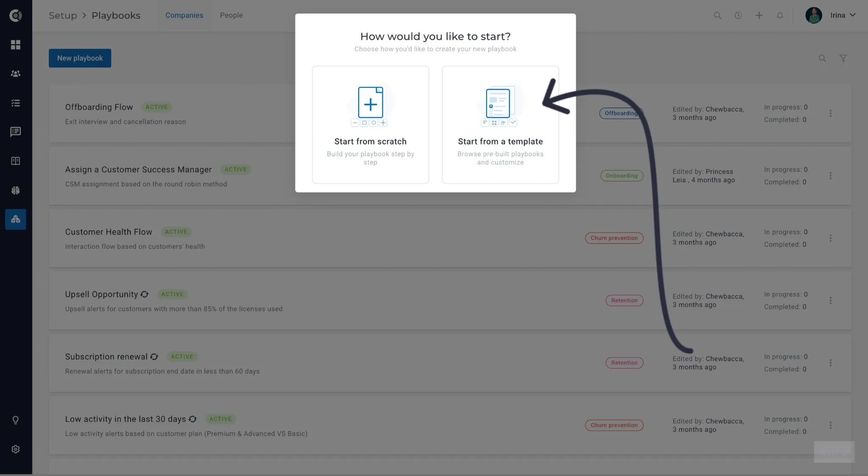Click the top bar search icon
868x476 pixels.
[x=718, y=15]
